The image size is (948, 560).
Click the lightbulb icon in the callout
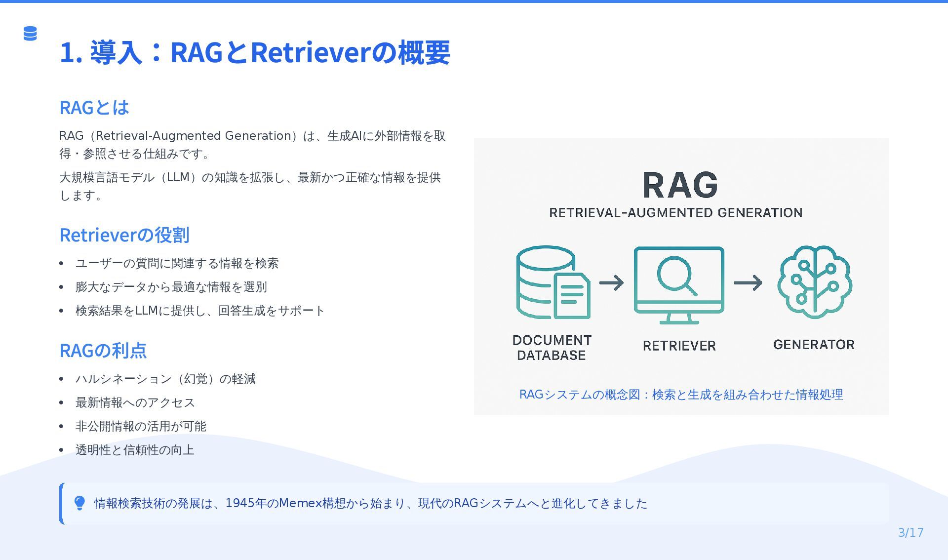coord(79,503)
